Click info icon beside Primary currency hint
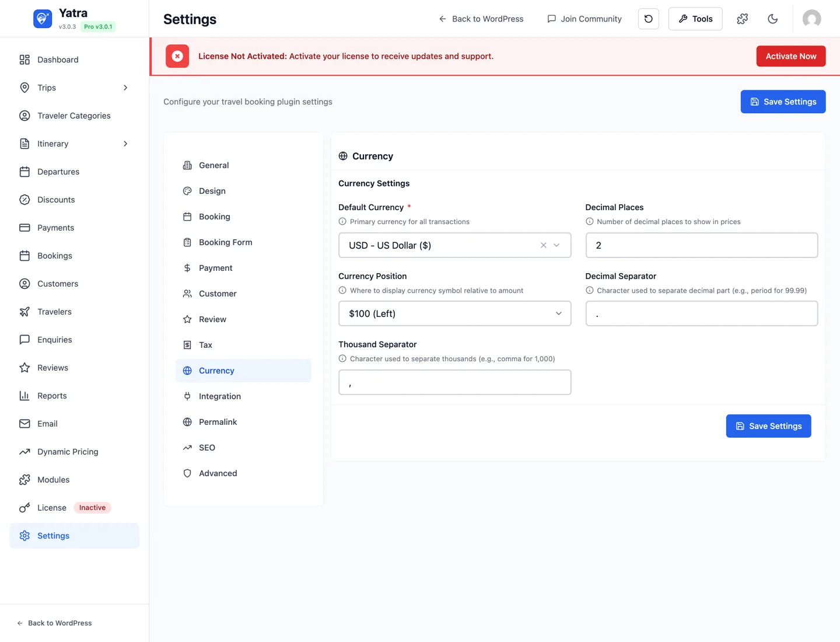This screenshot has height=642, width=840. [x=342, y=221]
